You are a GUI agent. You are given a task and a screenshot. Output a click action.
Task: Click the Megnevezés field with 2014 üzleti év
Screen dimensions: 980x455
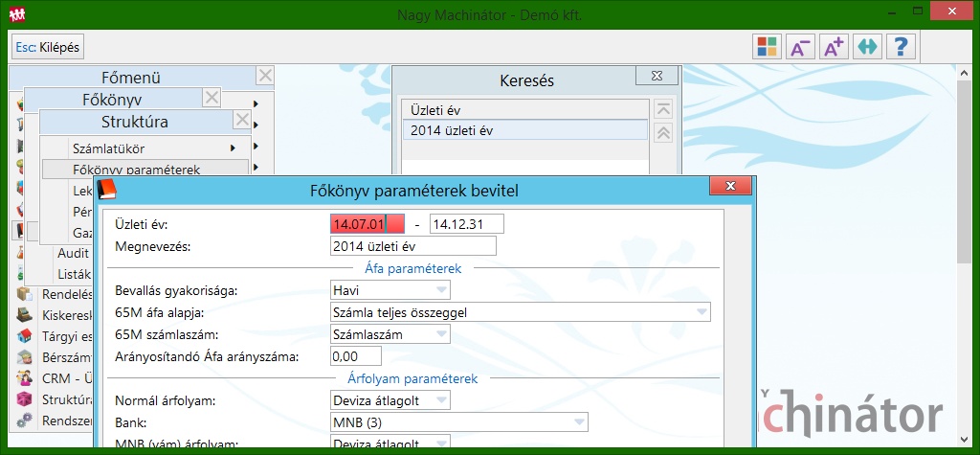pyautogui.click(x=413, y=246)
